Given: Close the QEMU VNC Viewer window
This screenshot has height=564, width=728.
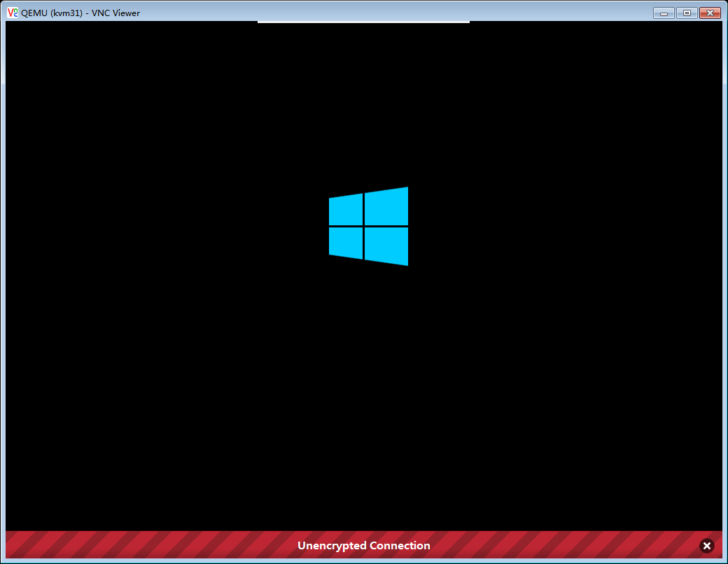Looking at the screenshot, I should pos(710,13).
